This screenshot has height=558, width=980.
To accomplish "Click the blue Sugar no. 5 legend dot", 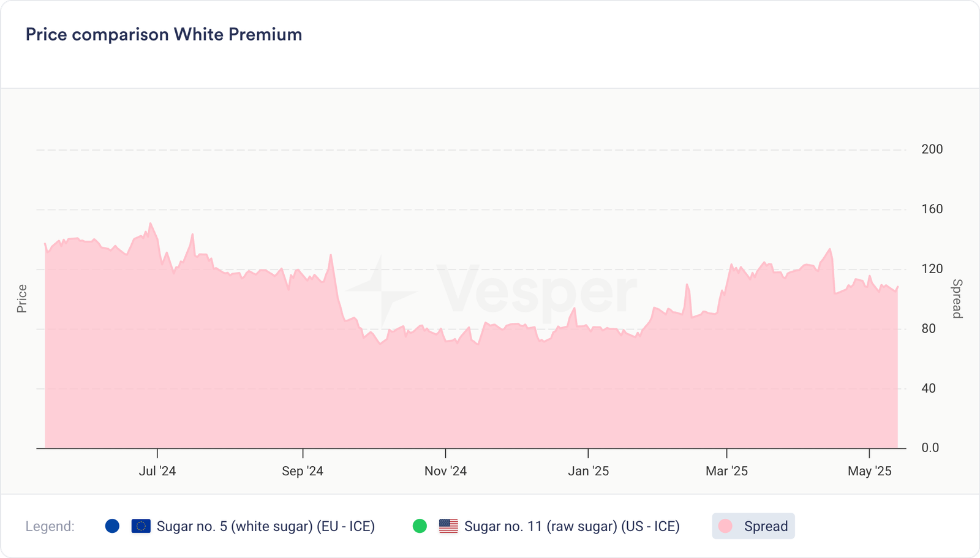I will (x=112, y=526).
